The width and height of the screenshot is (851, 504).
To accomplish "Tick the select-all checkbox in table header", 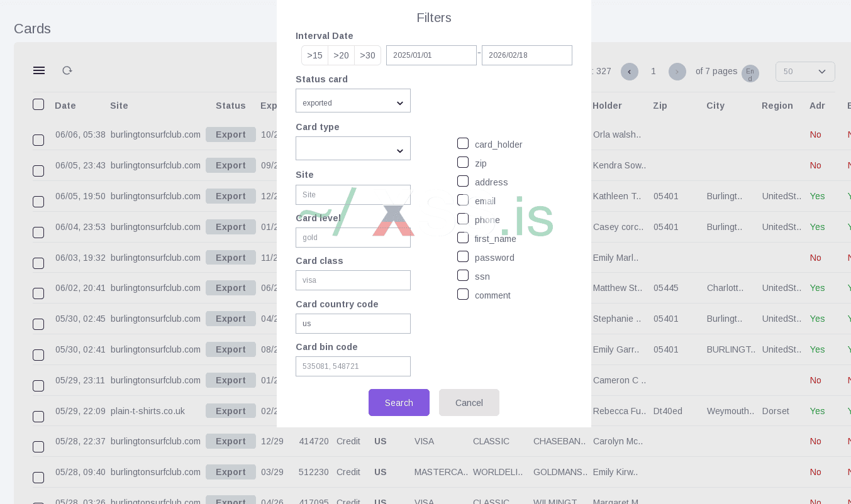I will coord(38,104).
